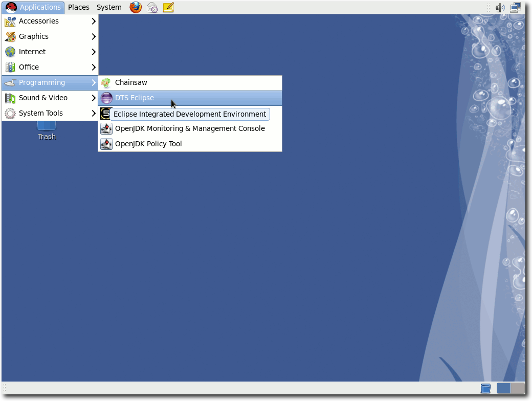Expand the Graphics submenu arrow

pos(94,37)
